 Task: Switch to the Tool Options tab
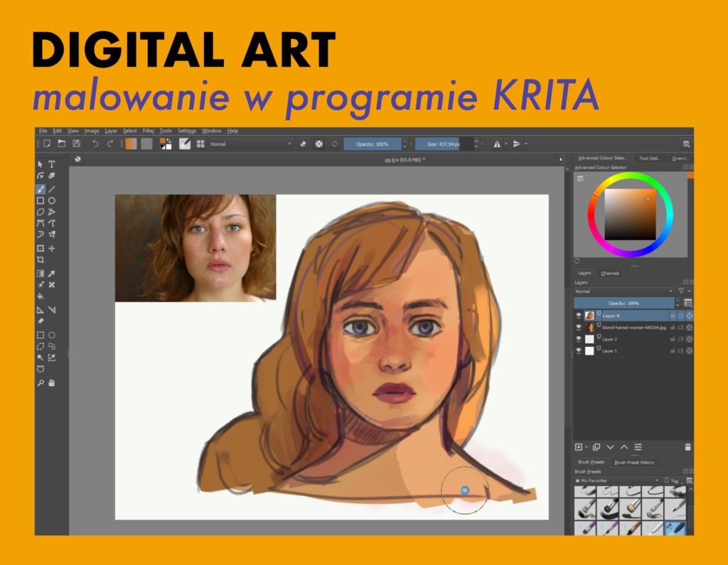[x=649, y=158]
